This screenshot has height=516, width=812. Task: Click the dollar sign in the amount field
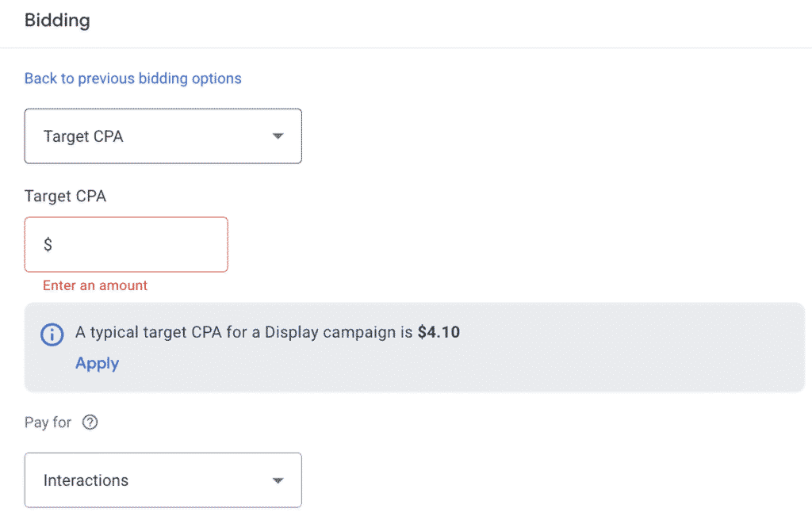(x=49, y=244)
